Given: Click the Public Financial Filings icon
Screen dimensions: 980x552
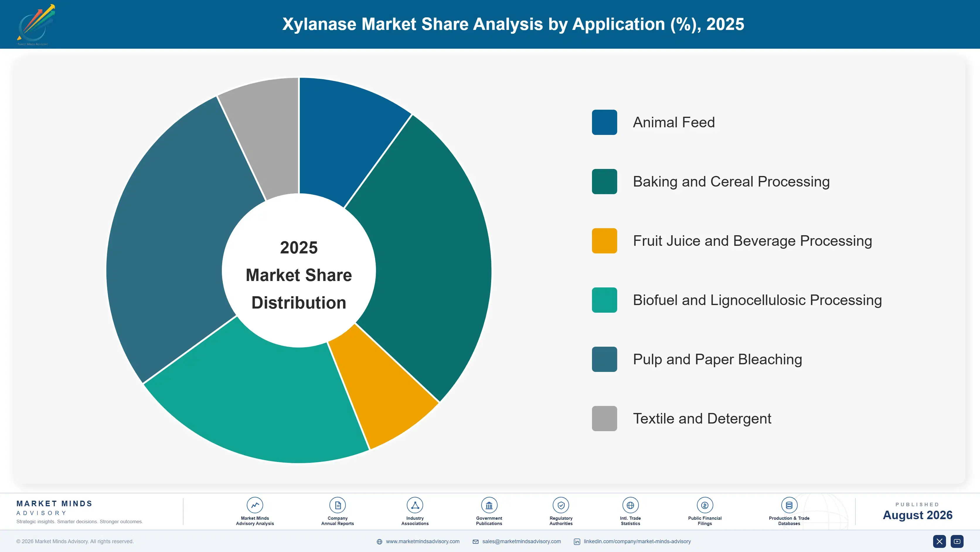Looking at the screenshot, I should 705,505.
